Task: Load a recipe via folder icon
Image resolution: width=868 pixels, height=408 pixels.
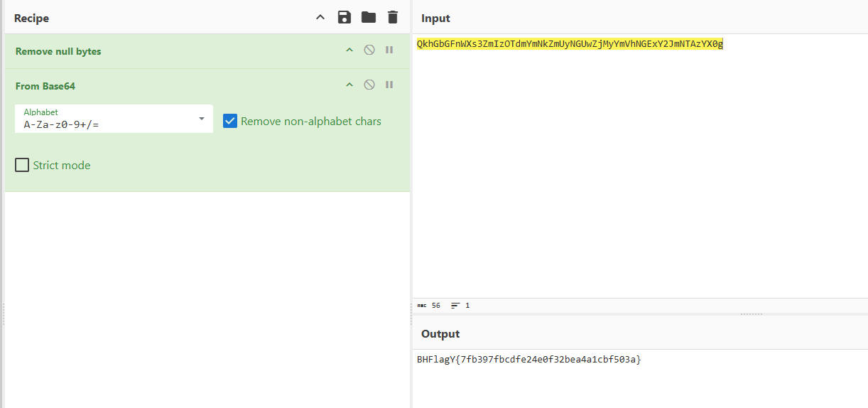Action: click(368, 18)
